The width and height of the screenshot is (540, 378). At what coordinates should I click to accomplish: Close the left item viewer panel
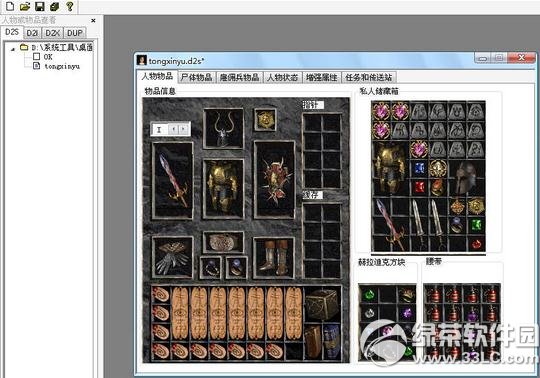tap(93, 21)
